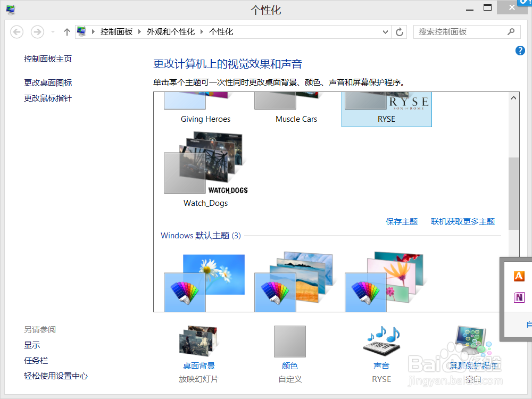
Task: Click the theme list scrollbar thumb
Action: [x=514, y=194]
